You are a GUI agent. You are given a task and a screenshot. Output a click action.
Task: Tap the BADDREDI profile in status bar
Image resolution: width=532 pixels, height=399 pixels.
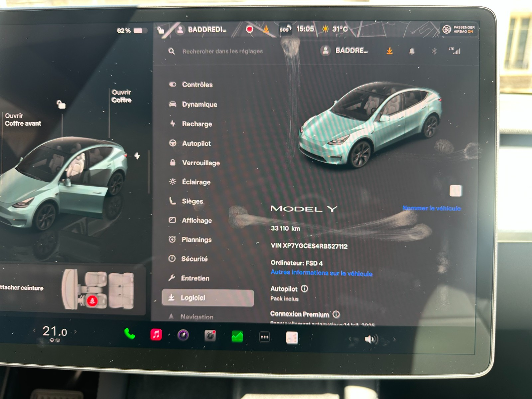tap(201, 30)
